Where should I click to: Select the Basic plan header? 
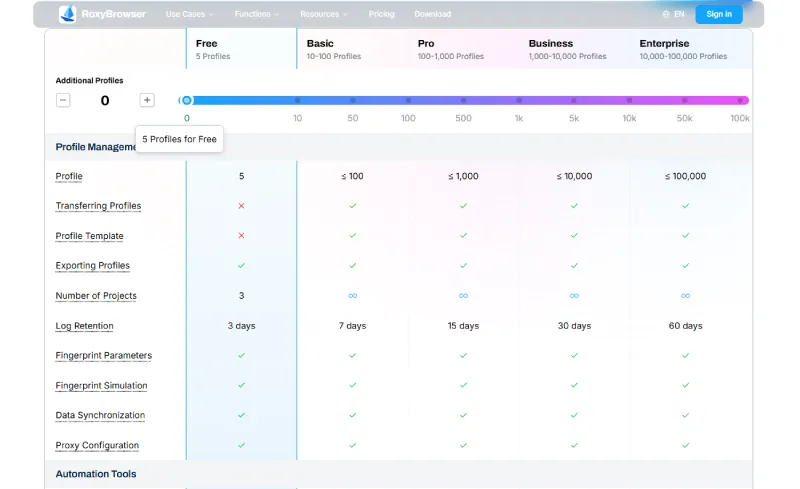353,49
